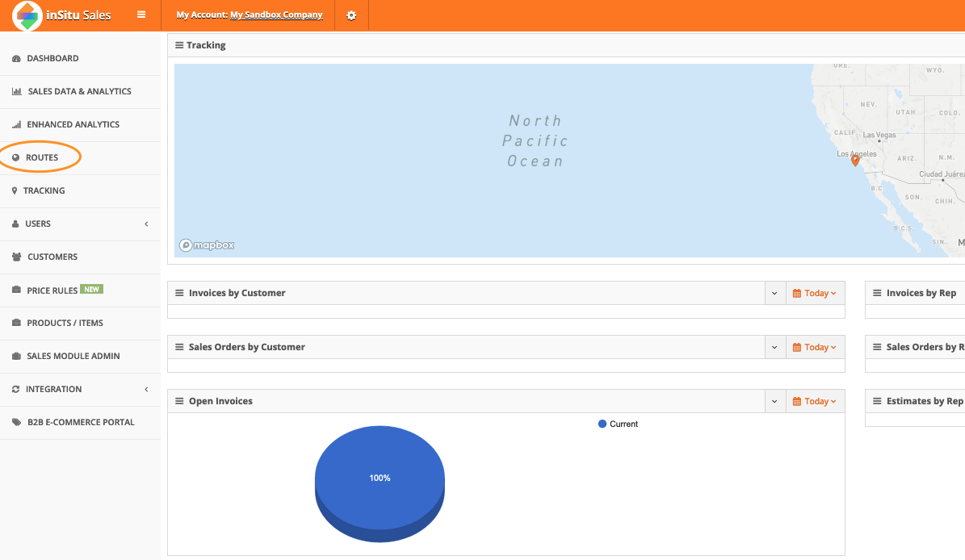This screenshot has width=965, height=560.
Task: Open the Price Rules sidebar item
Action: pos(52,290)
